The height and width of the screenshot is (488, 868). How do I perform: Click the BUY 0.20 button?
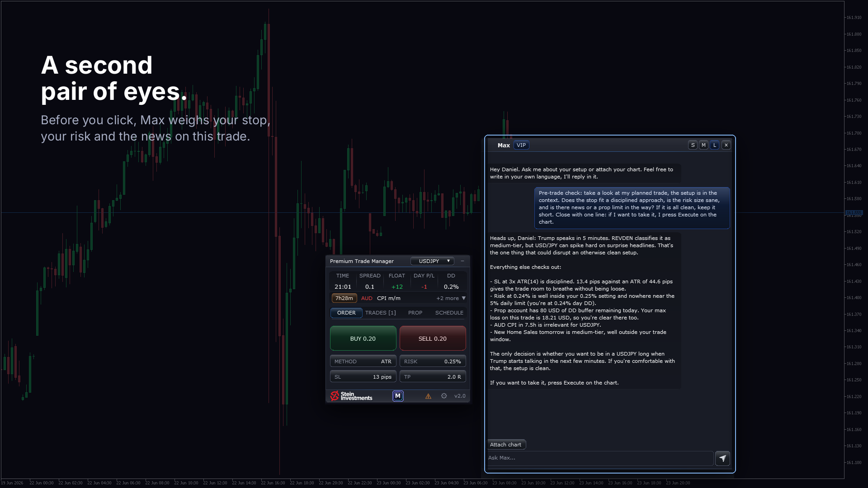coord(363,338)
